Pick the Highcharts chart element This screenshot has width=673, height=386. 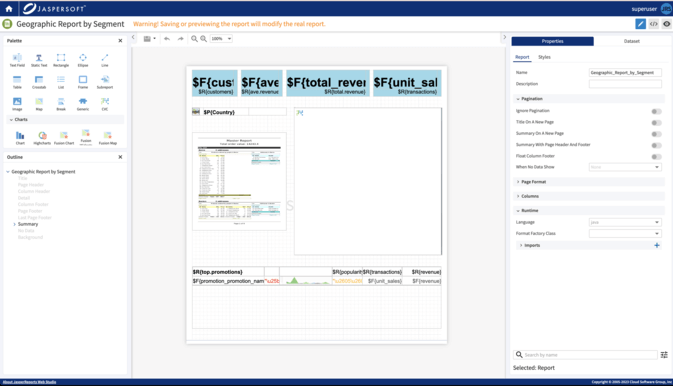tap(42, 138)
